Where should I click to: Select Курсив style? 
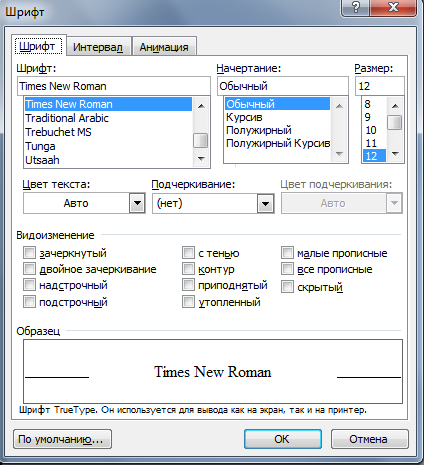[277, 117]
